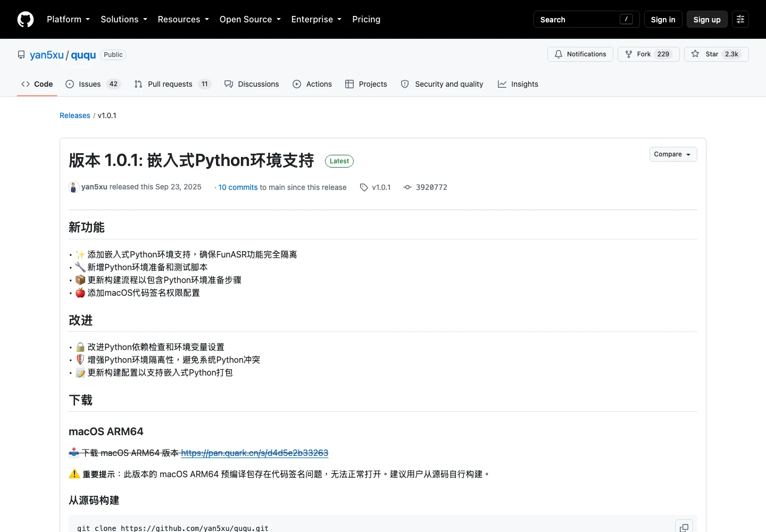Switch to the Issues tab
Screen dimensions: 766x532
coord(93,84)
